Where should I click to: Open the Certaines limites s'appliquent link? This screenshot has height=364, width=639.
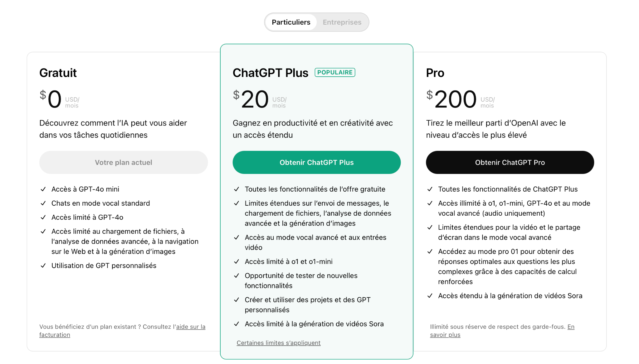point(278,343)
